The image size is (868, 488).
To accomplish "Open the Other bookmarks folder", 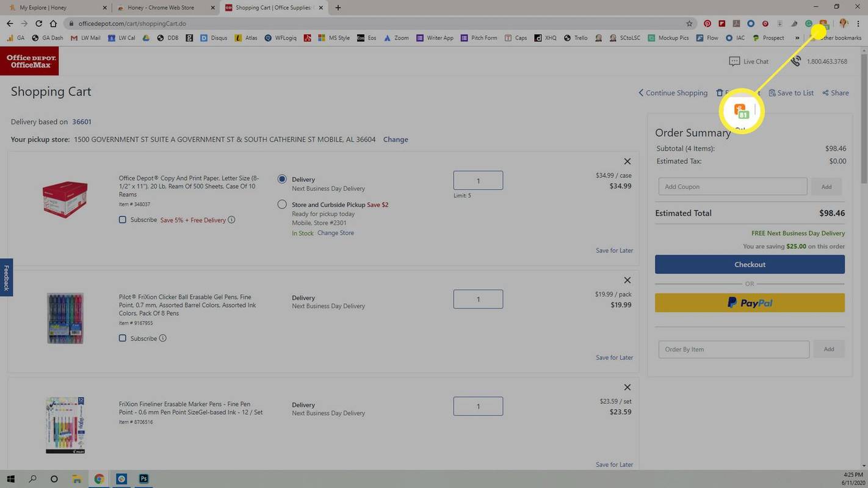I will [x=836, y=38].
